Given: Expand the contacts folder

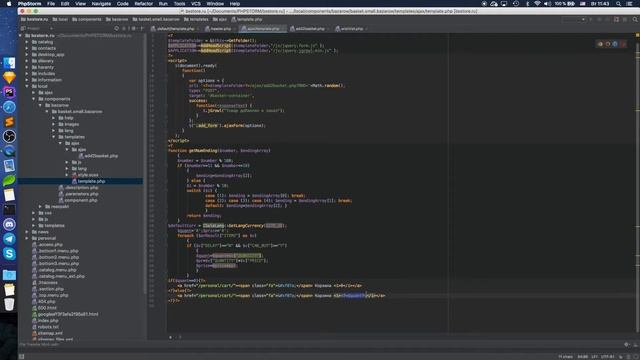Looking at the screenshot, I should pos(27,48).
